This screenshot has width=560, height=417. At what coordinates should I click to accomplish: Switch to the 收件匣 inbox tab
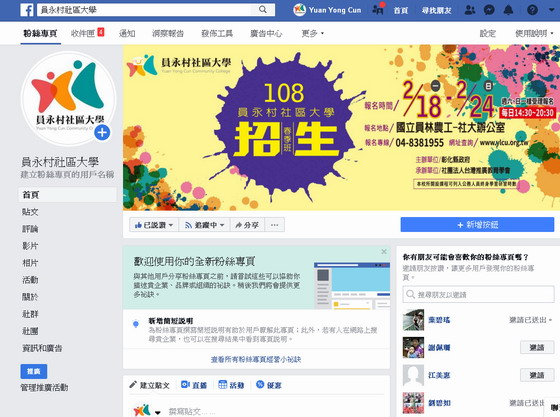click(x=88, y=33)
